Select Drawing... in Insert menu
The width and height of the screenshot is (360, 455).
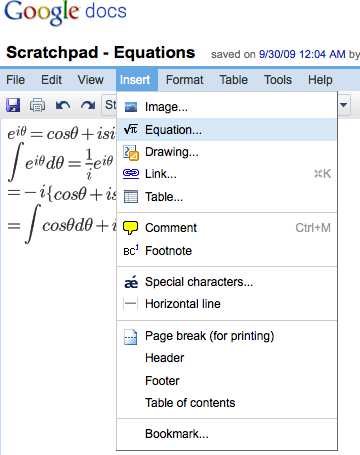click(x=227, y=152)
